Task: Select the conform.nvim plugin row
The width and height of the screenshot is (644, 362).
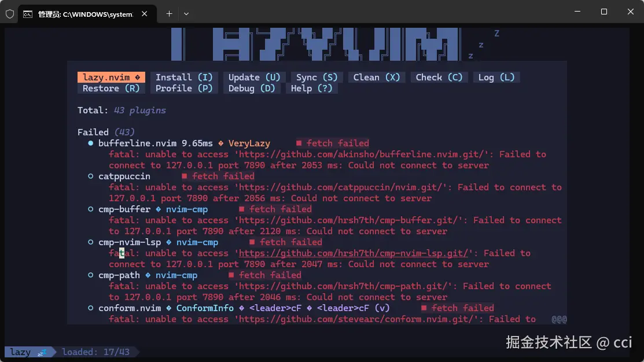Action: [x=130, y=308]
